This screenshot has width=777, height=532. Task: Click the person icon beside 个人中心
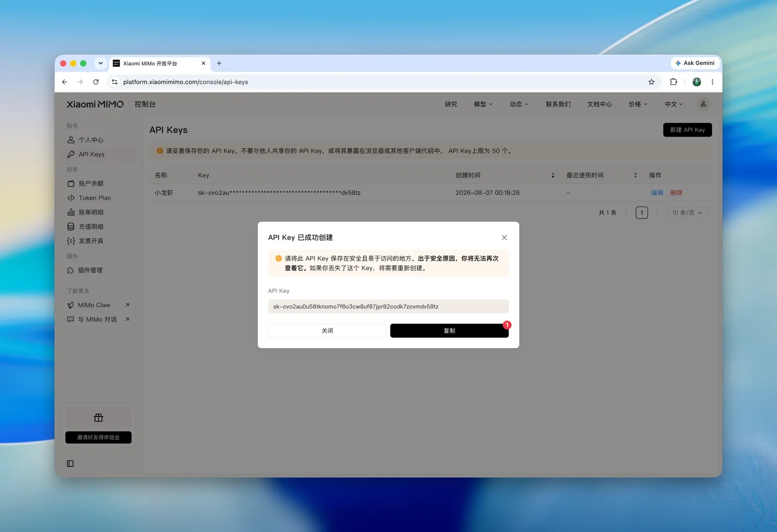point(71,140)
